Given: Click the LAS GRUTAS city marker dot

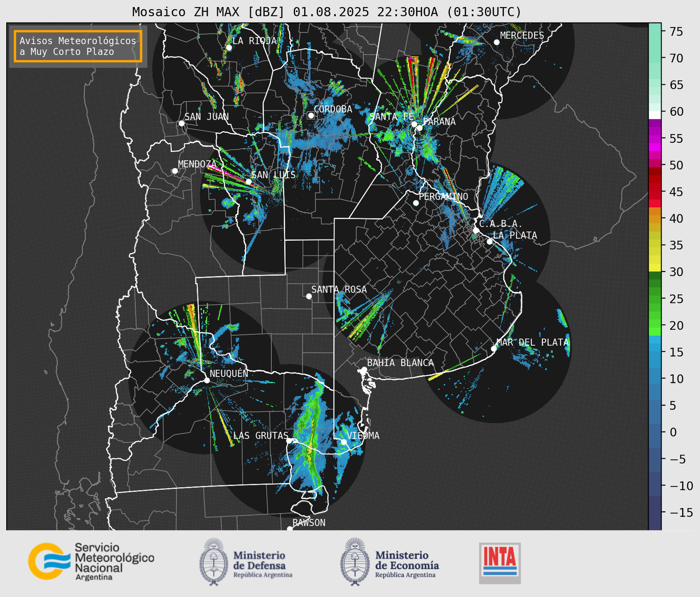Looking at the screenshot, I should coord(289,440).
